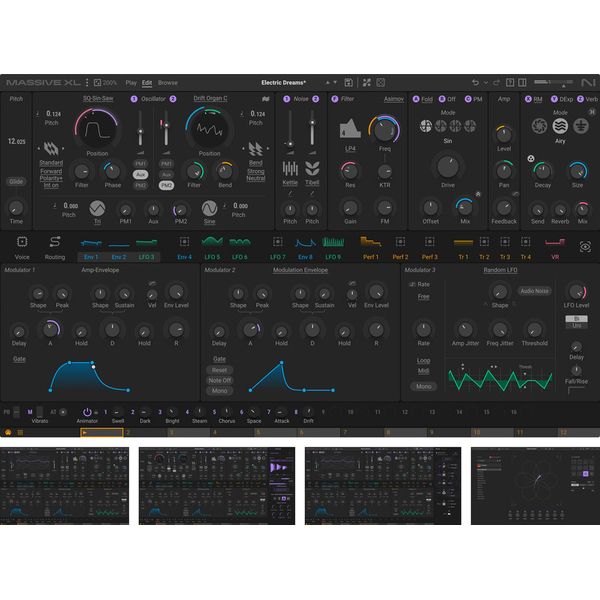Screen dimensions: 600x600
Task: Click the Free rate link in Modulator 3
Action: pyautogui.click(x=424, y=297)
